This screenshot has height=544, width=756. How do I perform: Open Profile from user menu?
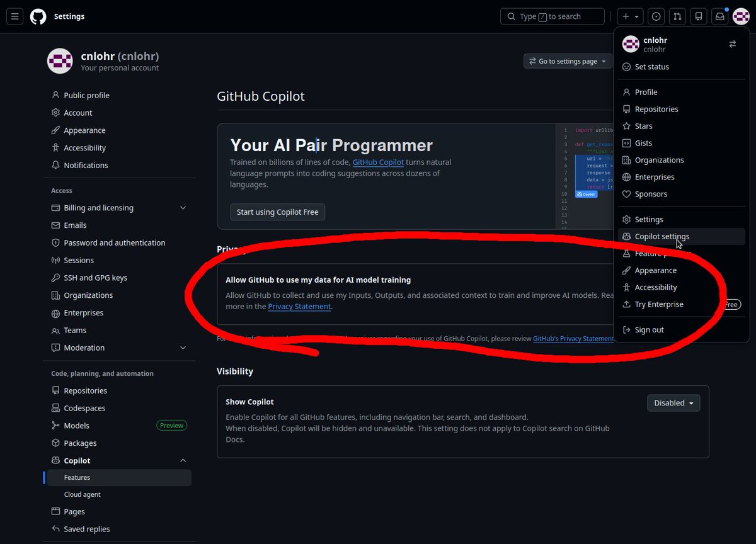click(682, 92)
